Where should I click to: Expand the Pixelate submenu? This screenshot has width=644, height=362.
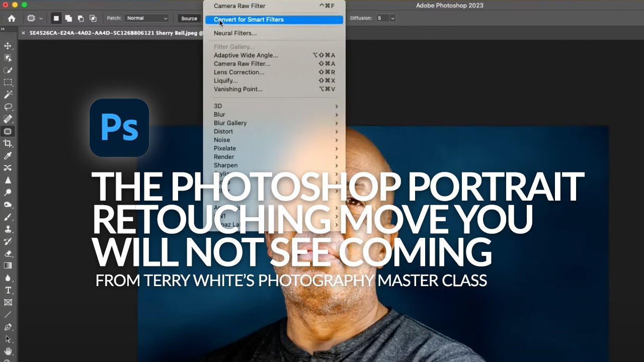tap(274, 148)
